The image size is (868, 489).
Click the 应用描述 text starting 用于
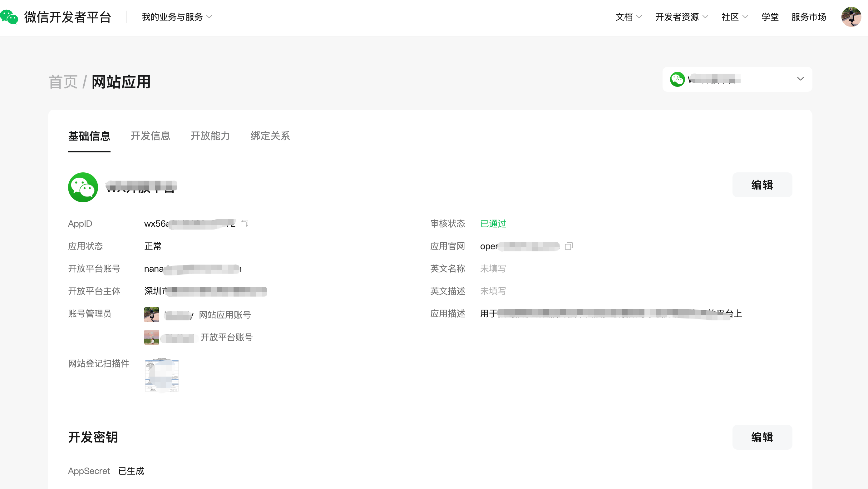point(611,314)
